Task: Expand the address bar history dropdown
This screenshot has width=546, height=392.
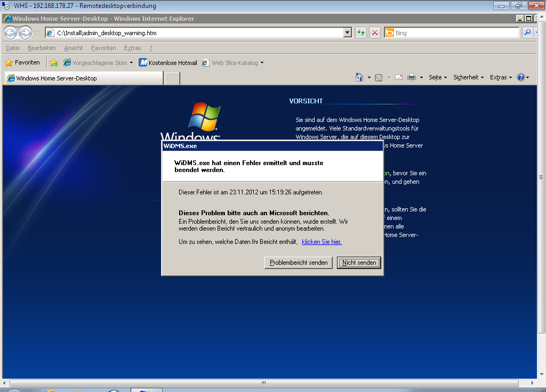Action: (347, 33)
